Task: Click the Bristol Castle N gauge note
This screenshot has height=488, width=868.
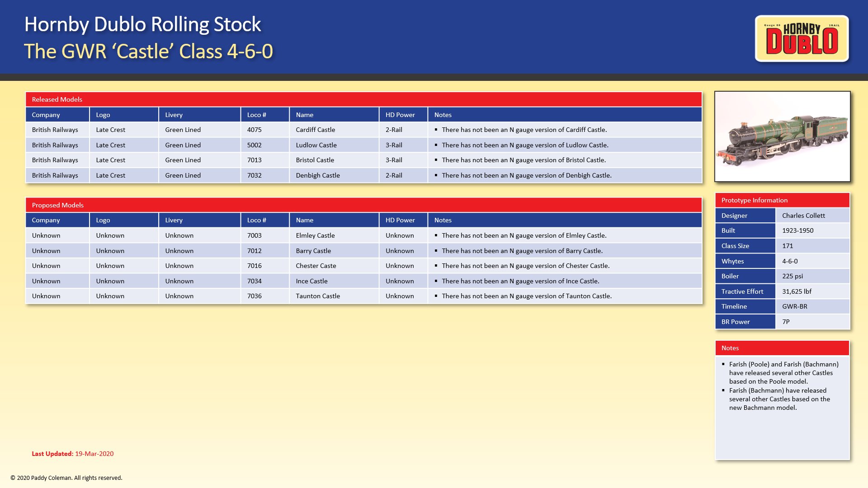Action: [520, 160]
